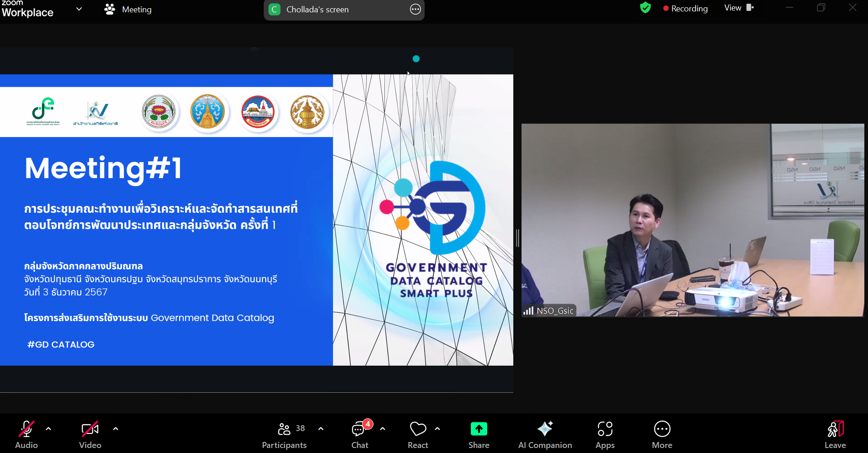Viewport: 868px width, 453px height.
Task: Expand the Participants options arrow
Action: point(321,429)
